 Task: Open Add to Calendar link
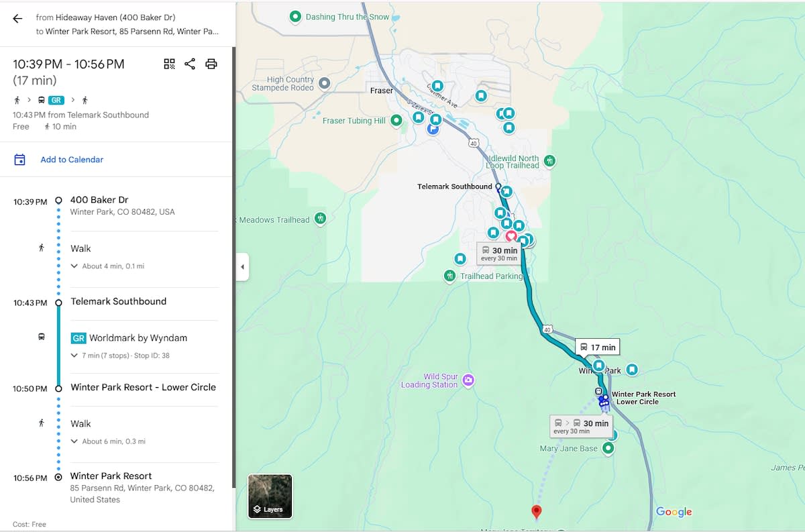[72, 160]
